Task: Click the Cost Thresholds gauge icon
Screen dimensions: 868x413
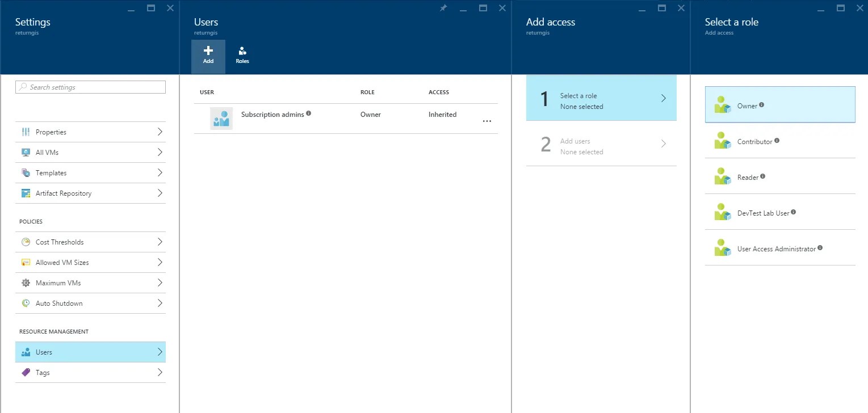Action: (x=26, y=242)
